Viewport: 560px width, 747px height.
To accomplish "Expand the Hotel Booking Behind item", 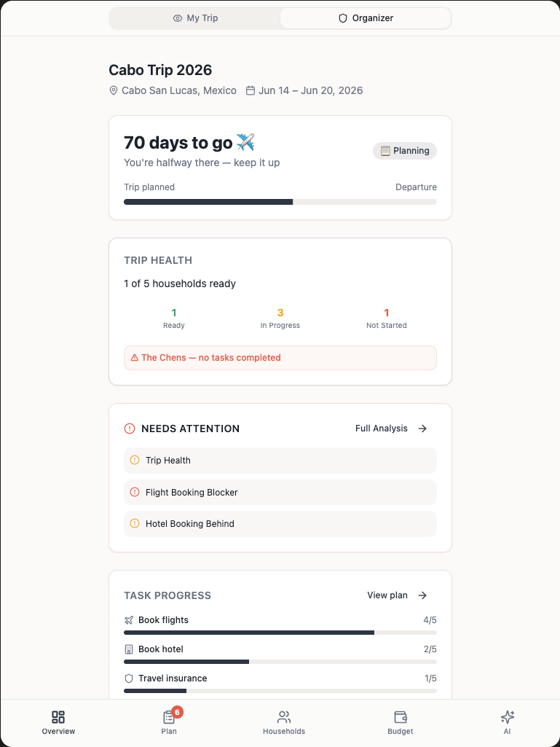I will pos(280,524).
